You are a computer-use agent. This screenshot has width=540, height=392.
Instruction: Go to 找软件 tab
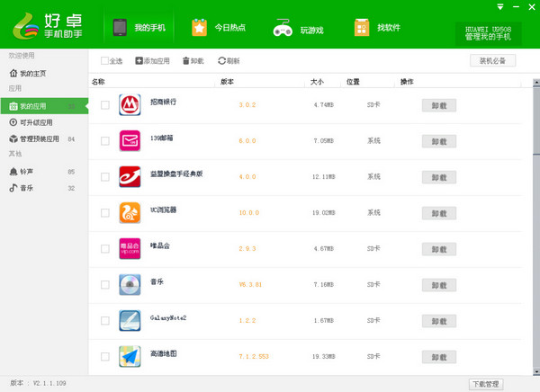point(377,28)
